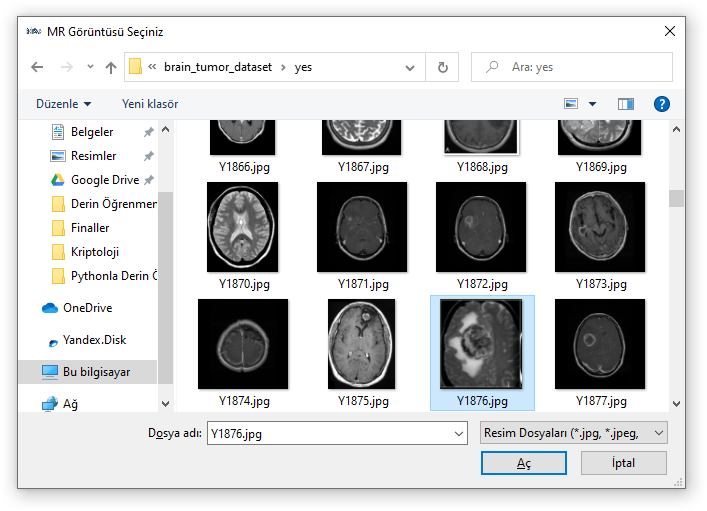Select thumbnail Y1868.jpg
Image resolution: width=707 pixels, height=511 pixels.
[481, 138]
